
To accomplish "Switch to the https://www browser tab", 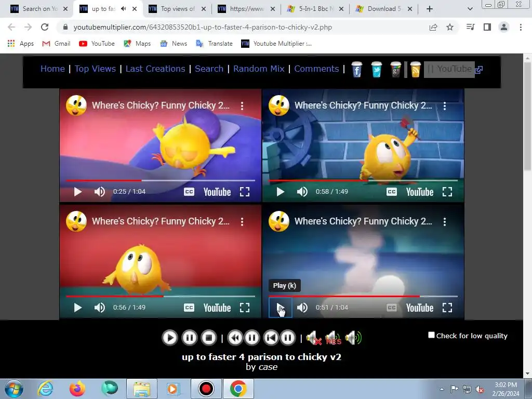I will coord(246,9).
